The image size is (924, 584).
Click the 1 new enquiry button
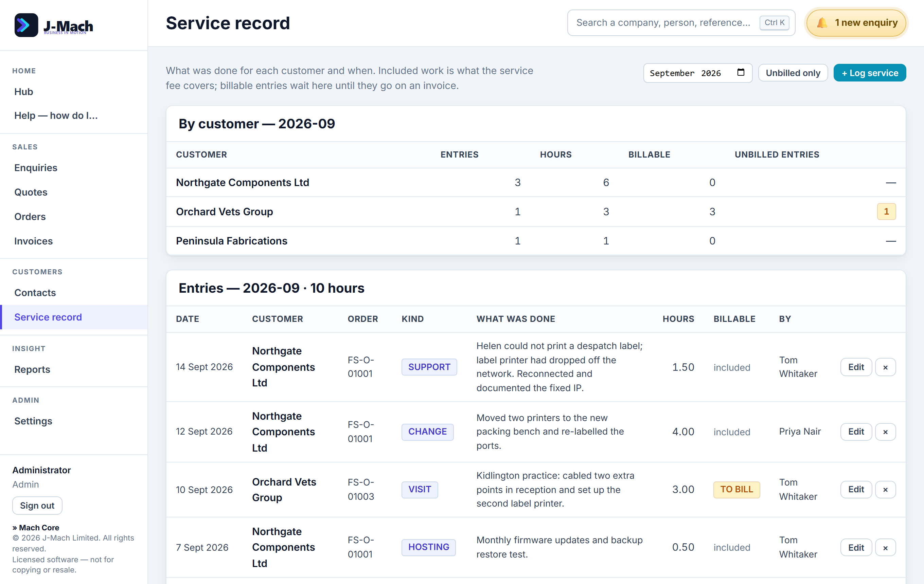856,23
